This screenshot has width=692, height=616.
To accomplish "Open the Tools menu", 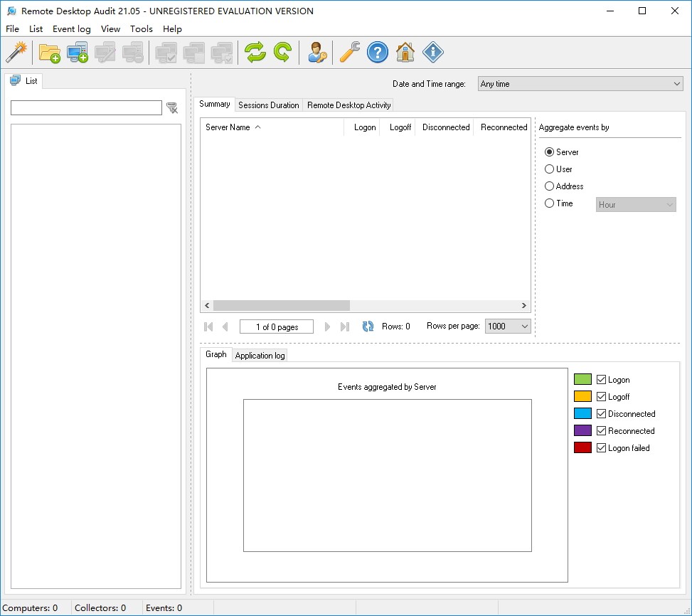I will pyautogui.click(x=142, y=28).
